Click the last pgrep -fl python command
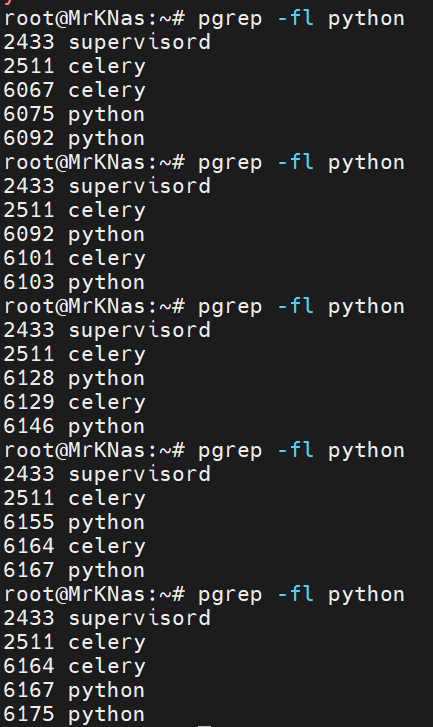Screen dimensions: 433x727 (301, 595)
